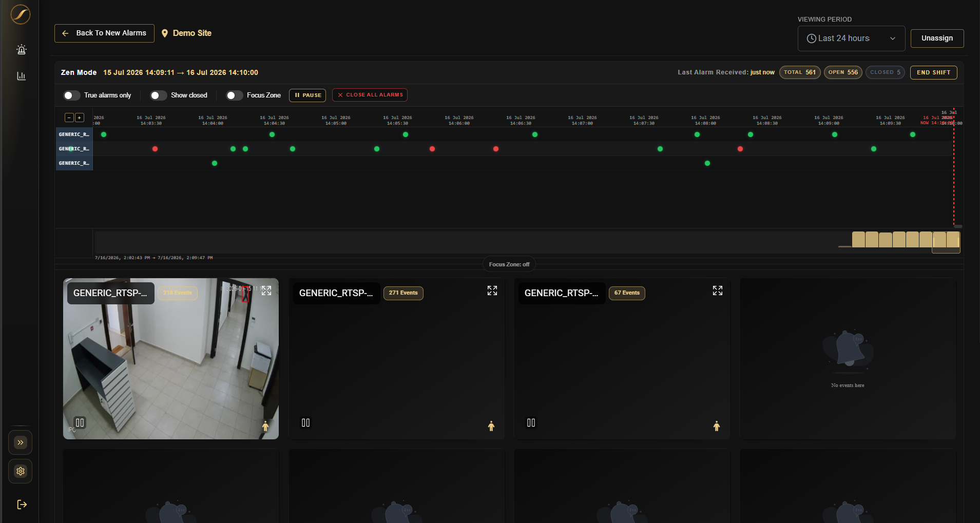This screenshot has height=523, width=980.
Task: Expand first camera card to fullscreen
Action: [x=266, y=290]
